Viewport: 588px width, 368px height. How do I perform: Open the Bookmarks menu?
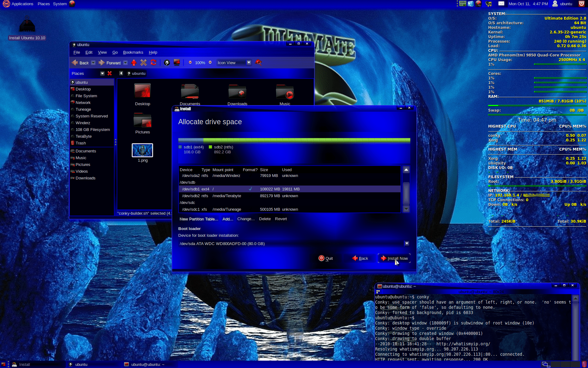(x=133, y=52)
